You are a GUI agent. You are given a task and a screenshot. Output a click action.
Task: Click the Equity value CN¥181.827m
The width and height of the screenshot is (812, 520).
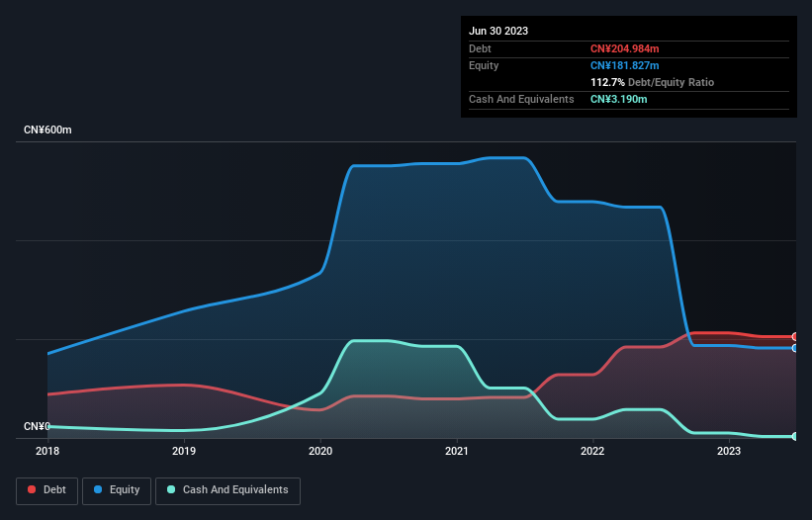click(x=624, y=65)
